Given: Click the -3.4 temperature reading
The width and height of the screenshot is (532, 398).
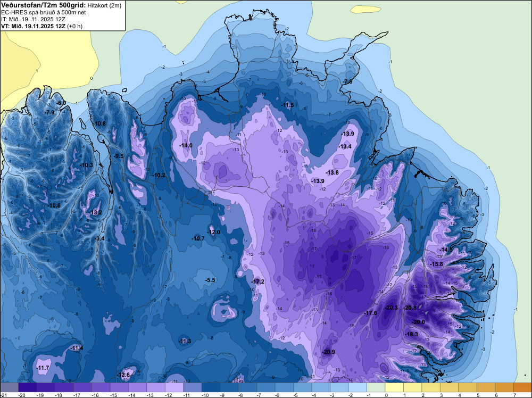Looking at the screenshot, I should (99, 239).
